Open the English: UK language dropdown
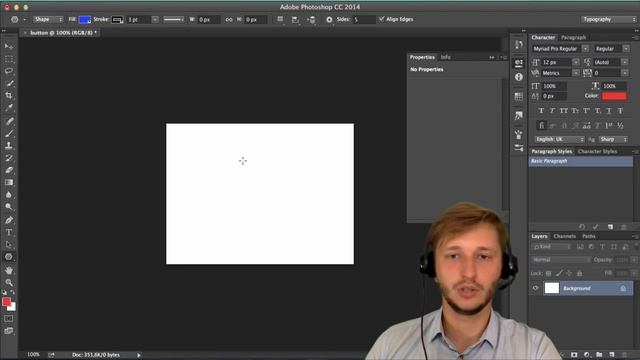 [560, 139]
